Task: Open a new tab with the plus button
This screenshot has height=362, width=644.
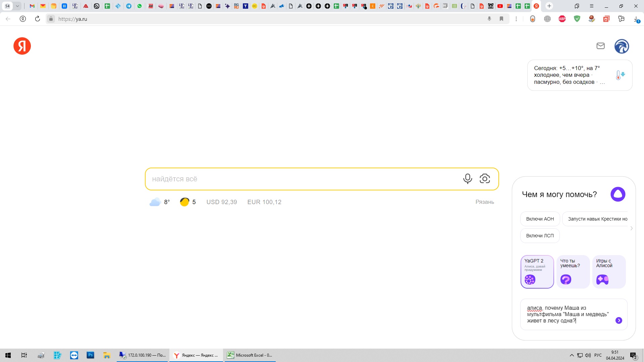Action: (549, 6)
